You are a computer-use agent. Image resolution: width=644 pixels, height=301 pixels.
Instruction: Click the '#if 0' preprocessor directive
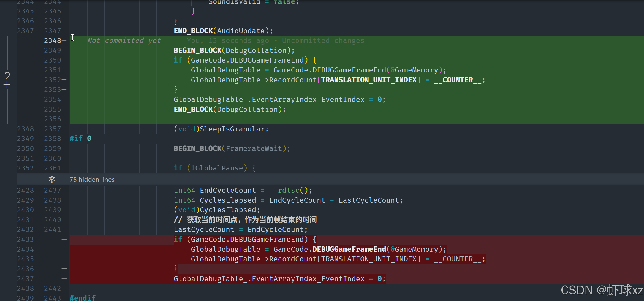pyautogui.click(x=80, y=139)
